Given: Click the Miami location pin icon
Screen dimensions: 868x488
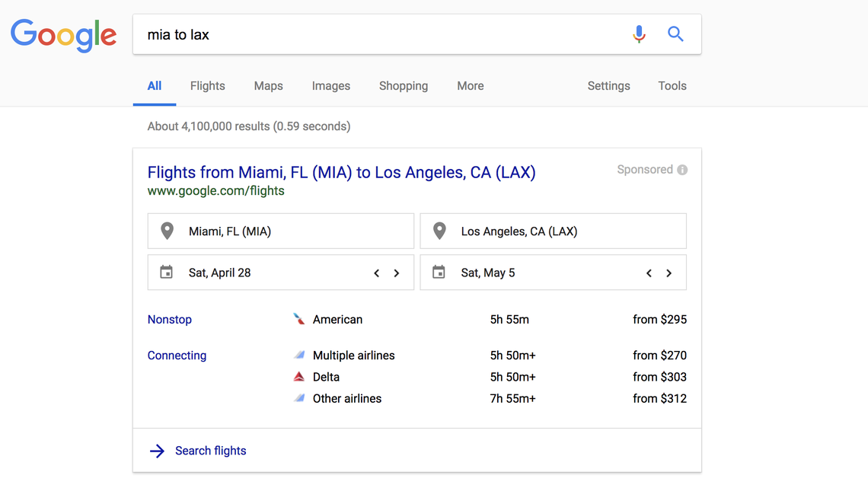Looking at the screenshot, I should tap(166, 231).
